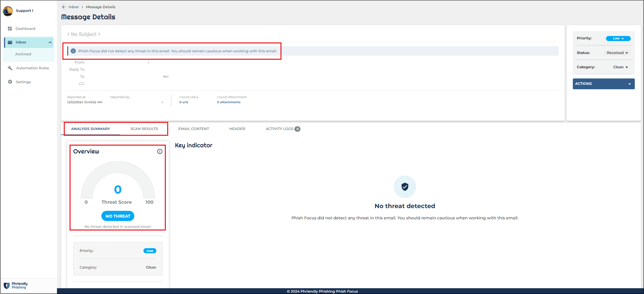Click the No Subject title
The width and height of the screenshot is (644, 294).
pos(84,34)
